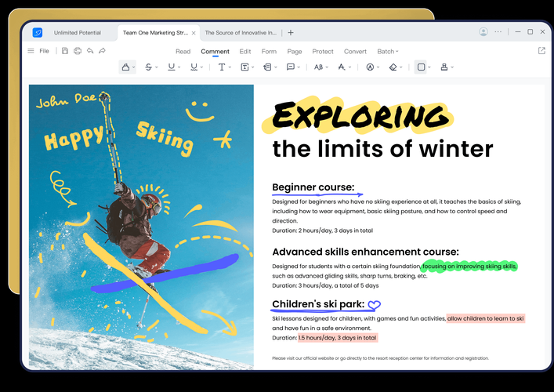Viewport: 554px width, 392px height.
Task: Open the user account profile icon
Action: (483, 32)
